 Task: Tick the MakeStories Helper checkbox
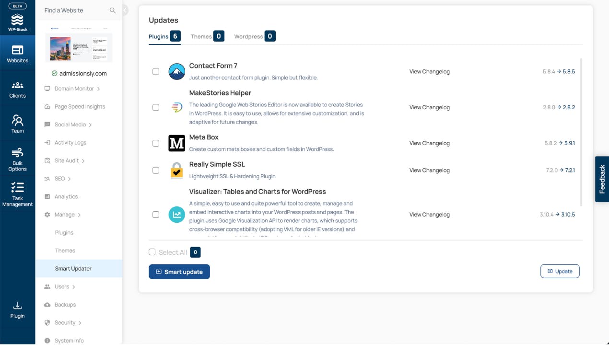[156, 107]
